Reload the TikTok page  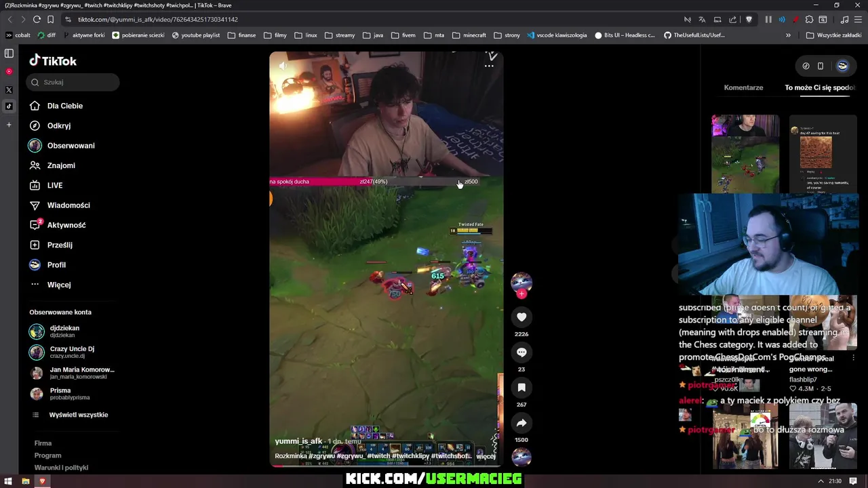(x=37, y=20)
